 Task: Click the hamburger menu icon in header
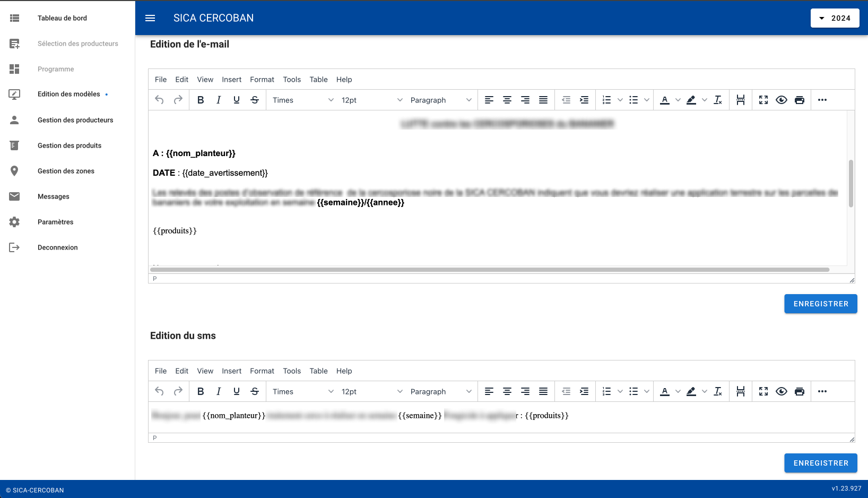pyautogui.click(x=150, y=18)
